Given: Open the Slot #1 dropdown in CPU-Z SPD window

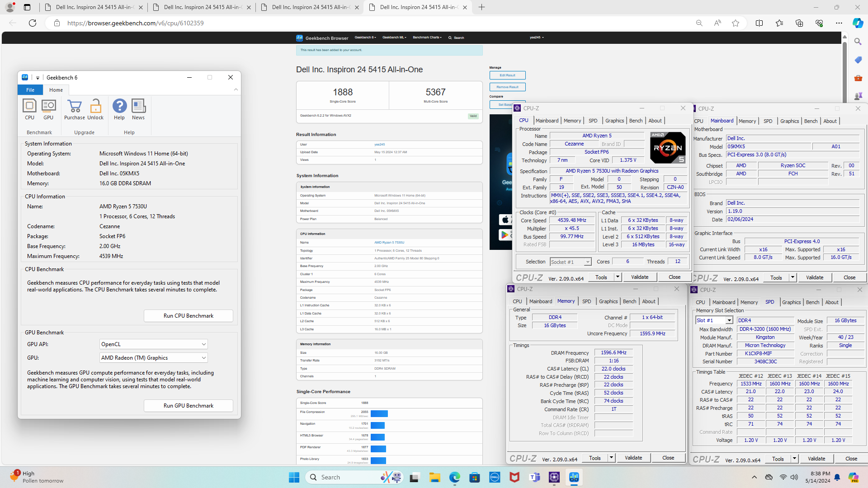Looking at the screenshot, I should [x=714, y=320].
